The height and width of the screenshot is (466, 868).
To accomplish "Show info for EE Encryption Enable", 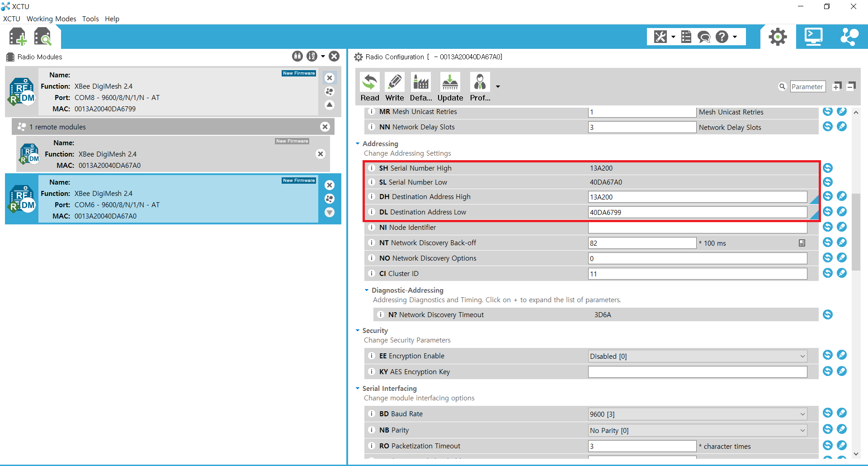I will coord(372,356).
